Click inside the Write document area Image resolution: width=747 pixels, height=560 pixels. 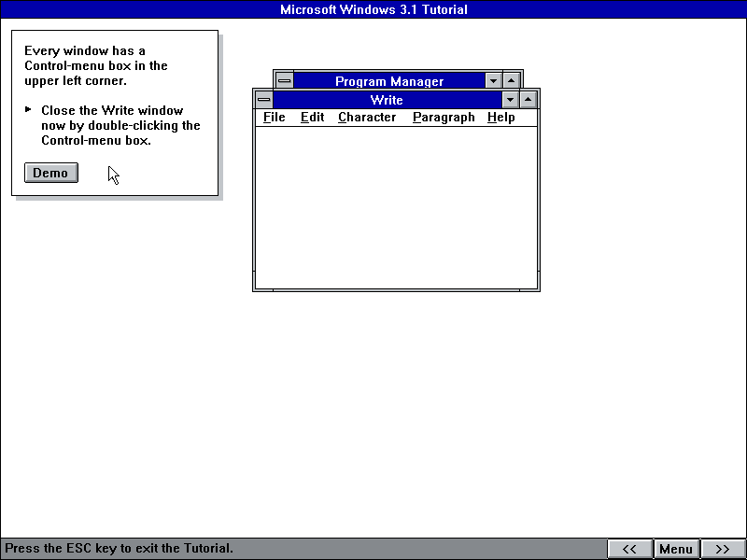click(396, 207)
